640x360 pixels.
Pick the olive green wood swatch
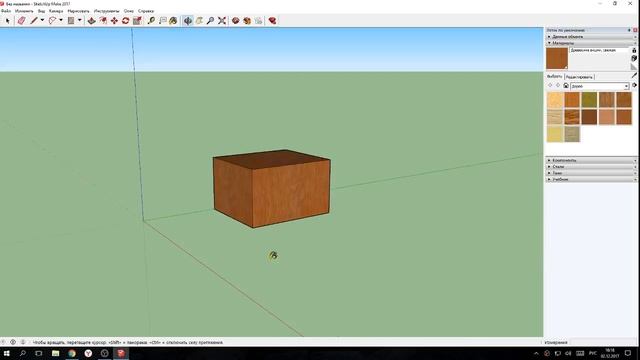pyautogui.click(x=589, y=100)
